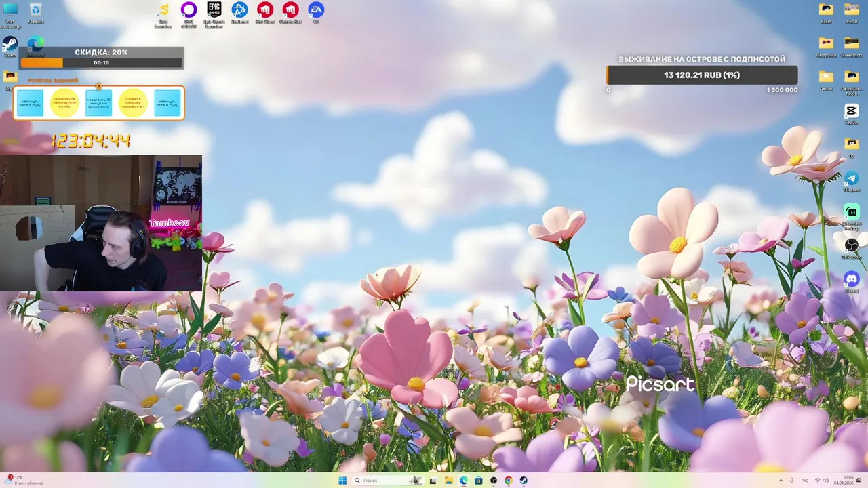Open the Streamlabs Desktop shortcut

[x=852, y=216]
